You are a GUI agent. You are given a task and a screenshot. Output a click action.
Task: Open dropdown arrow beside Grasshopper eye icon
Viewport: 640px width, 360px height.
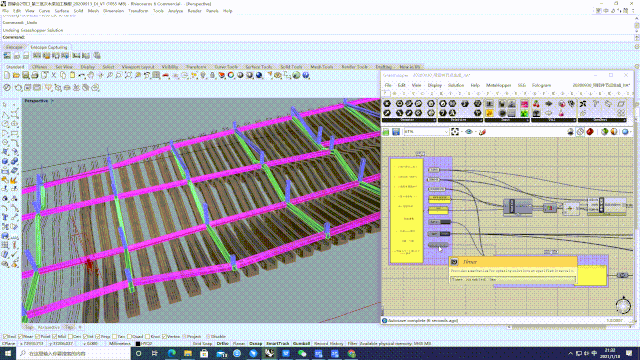476,132
